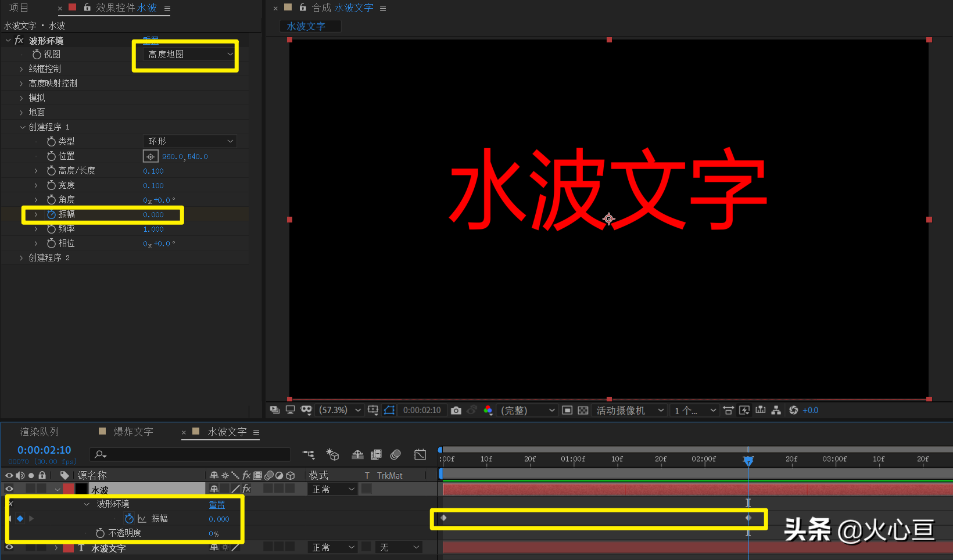Switch to the 爆炸文字 timeline tab
Screen dimensions: 953x560
[133, 432]
